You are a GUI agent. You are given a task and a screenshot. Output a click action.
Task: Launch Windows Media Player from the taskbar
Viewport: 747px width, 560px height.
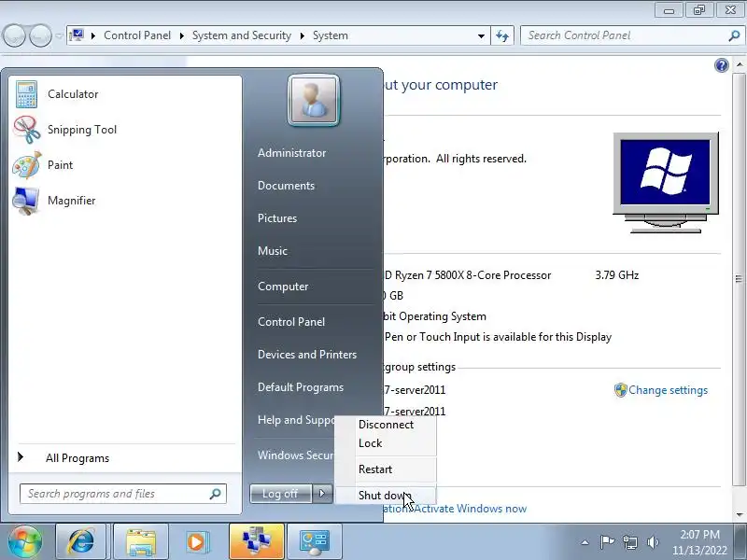(x=197, y=542)
